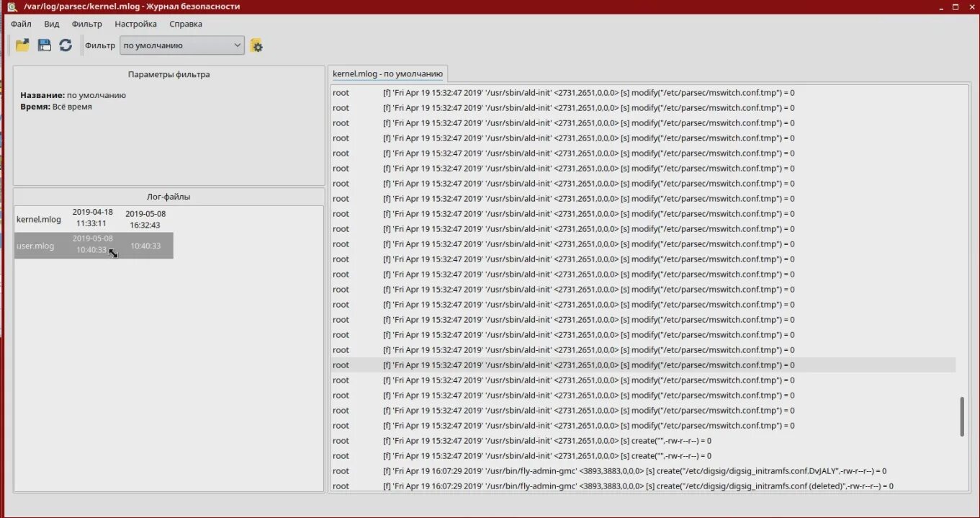Select the kernel.mlog log file
The image size is (980, 518).
(x=94, y=219)
